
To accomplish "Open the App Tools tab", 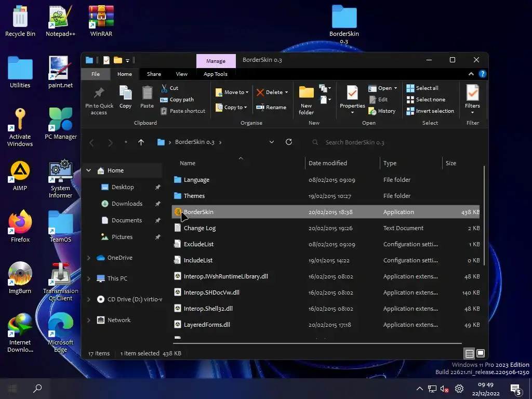I will (x=216, y=74).
